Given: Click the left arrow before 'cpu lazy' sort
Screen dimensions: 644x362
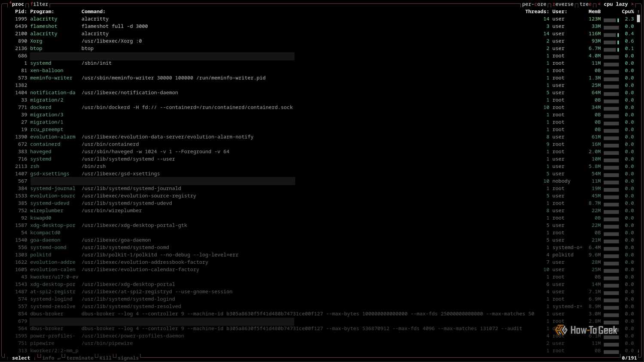Looking at the screenshot, I should [599, 4].
